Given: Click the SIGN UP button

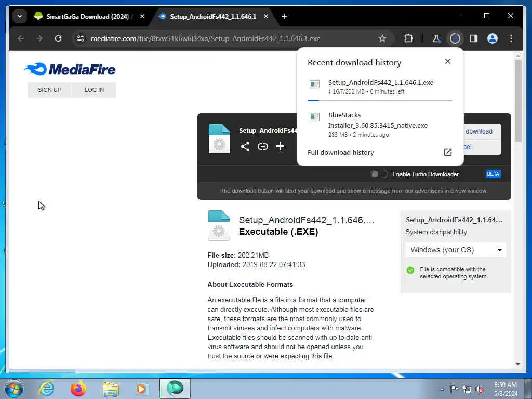Looking at the screenshot, I should [49, 90].
